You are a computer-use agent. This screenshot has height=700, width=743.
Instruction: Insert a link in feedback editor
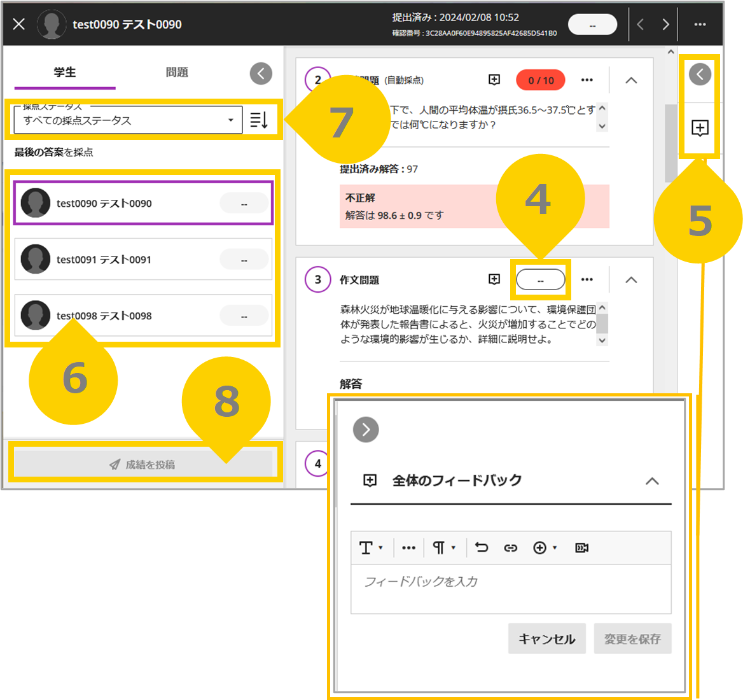pyautogui.click(x=510, y=548)
